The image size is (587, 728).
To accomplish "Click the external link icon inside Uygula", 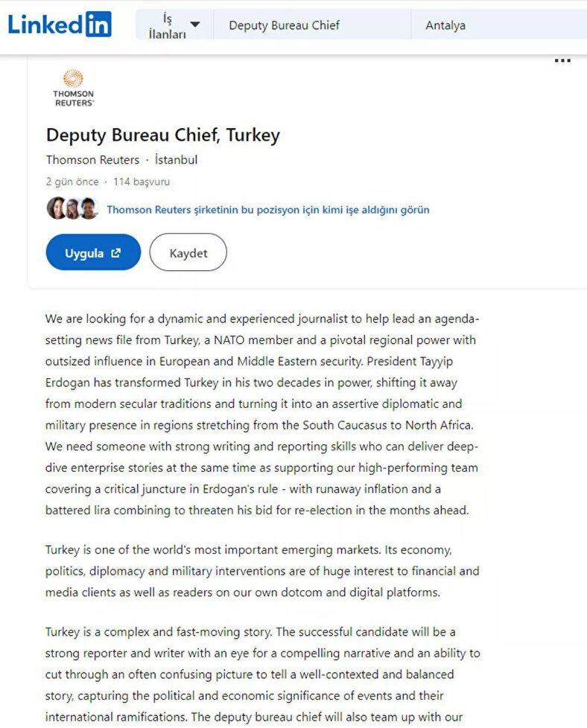I will point(116,253).
